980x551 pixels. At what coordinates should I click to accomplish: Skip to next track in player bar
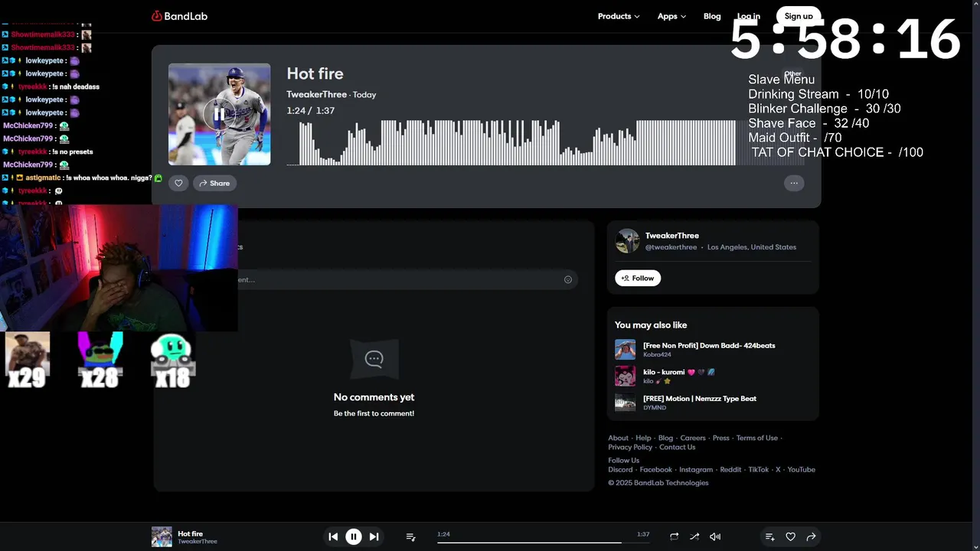(374, 536)
